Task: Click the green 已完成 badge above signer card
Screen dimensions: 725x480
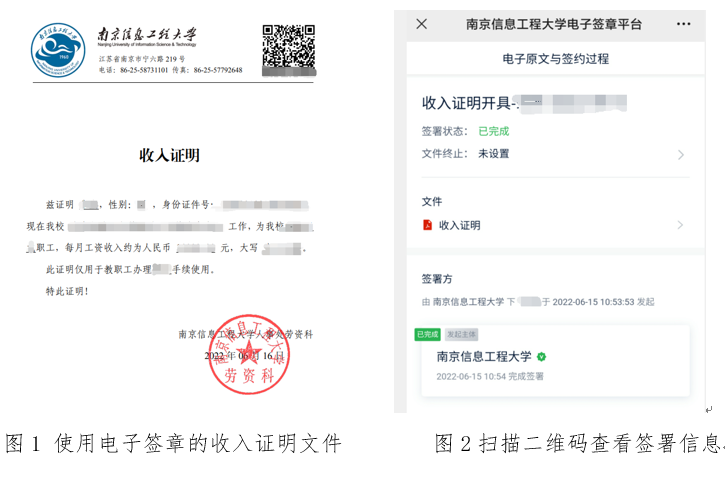Action: click(427, 334)
